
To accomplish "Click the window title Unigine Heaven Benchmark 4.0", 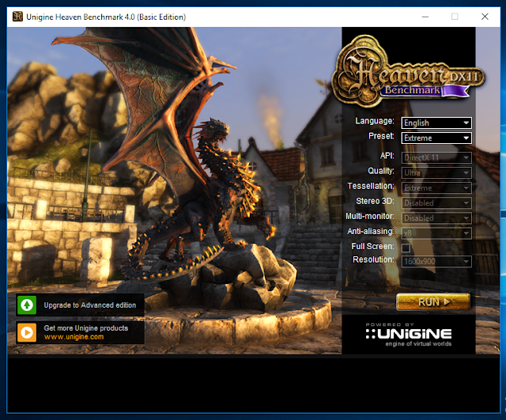I will pyautogui.click(x=106, y=17).
